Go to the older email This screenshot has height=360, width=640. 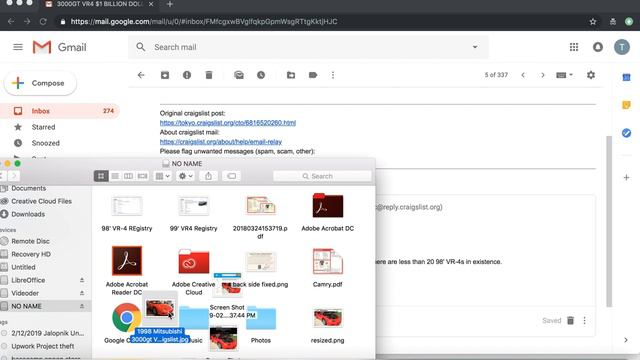(542, 75)
